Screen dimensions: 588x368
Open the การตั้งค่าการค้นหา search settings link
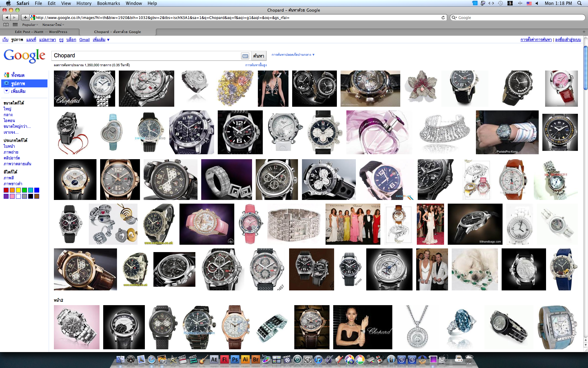536,40
